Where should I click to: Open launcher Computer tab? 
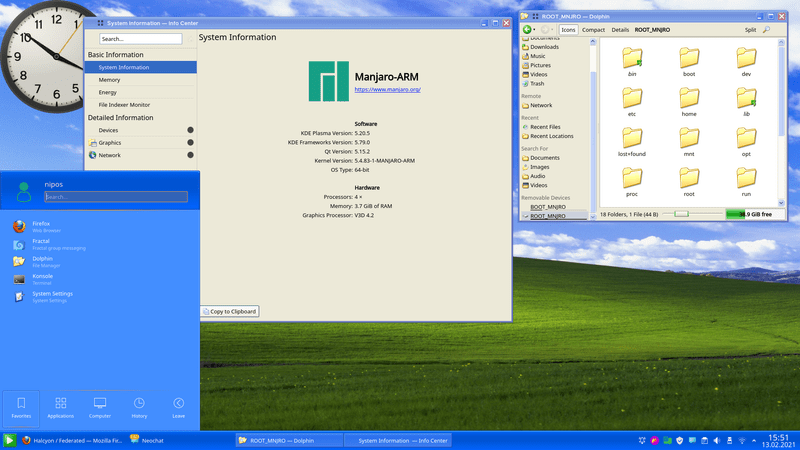click(x=100, y=408)
